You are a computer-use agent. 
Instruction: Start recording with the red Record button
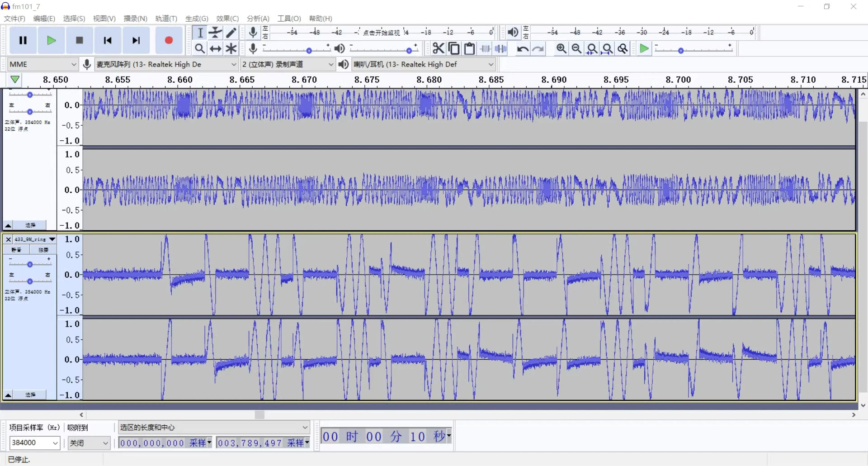(169, 40)
